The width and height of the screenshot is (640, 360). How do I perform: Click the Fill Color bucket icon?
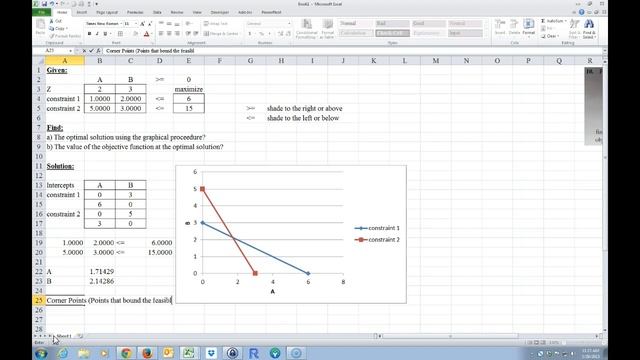pyautogui.click(x=136, y=33)
